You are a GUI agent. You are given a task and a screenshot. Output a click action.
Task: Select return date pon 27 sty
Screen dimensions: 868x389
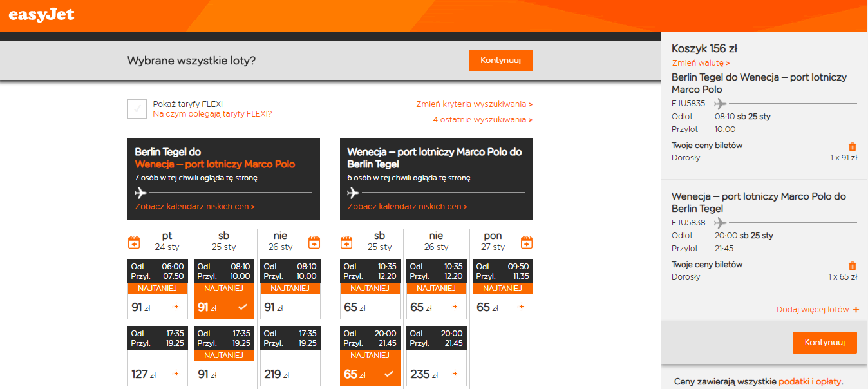click(x=493, y=241)
